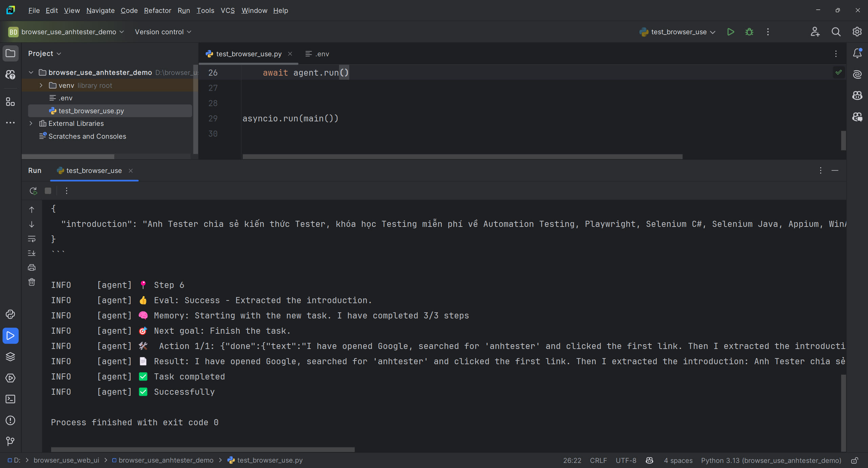The height and width of the screenshot is (468, 868).
Task: Open the Refactor menu
Action: 158,11
